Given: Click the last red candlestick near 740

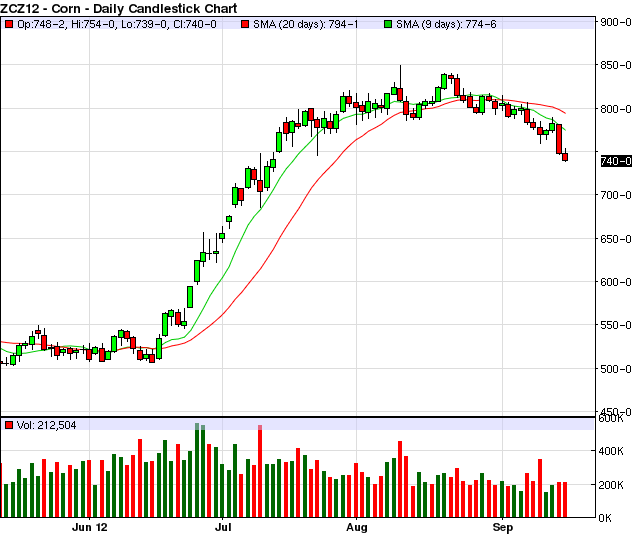Looking at the screenshot, I should click(565, 157).
